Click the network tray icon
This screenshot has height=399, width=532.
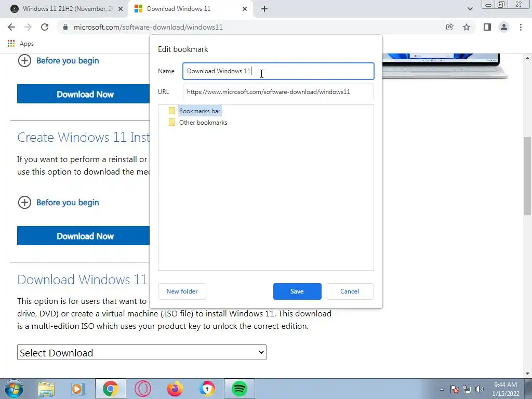[x=467, y=389]
